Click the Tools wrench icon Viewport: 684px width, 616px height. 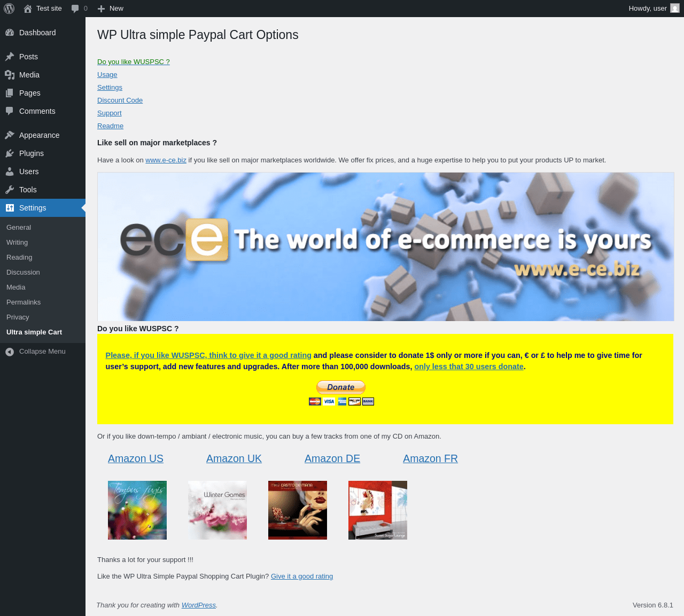[10, 190]
